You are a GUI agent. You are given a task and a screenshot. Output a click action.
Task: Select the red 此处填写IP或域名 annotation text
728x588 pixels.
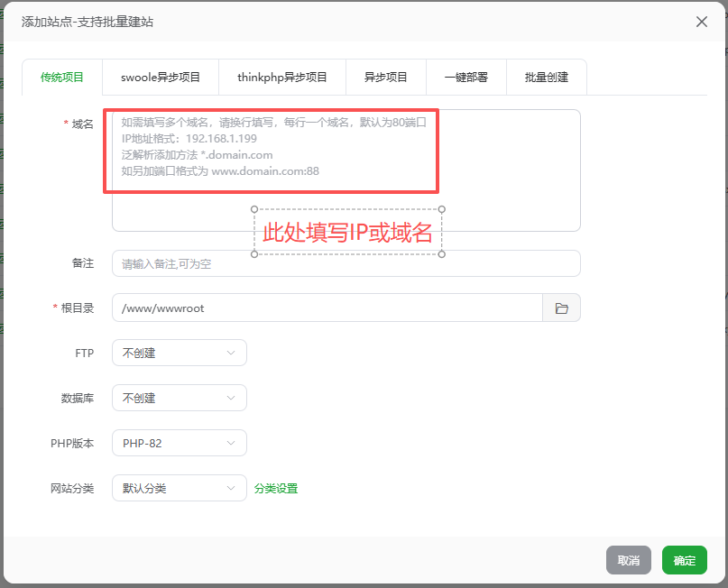click(x=347, y=233)
